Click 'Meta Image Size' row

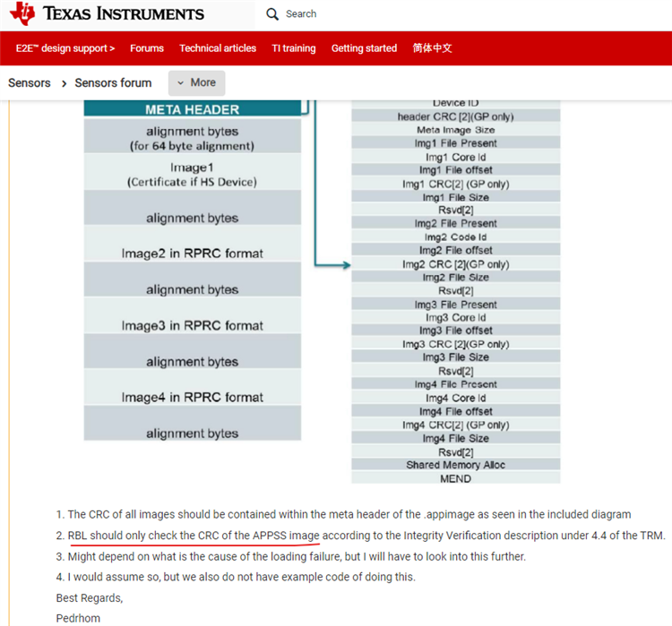coord(455,130)
